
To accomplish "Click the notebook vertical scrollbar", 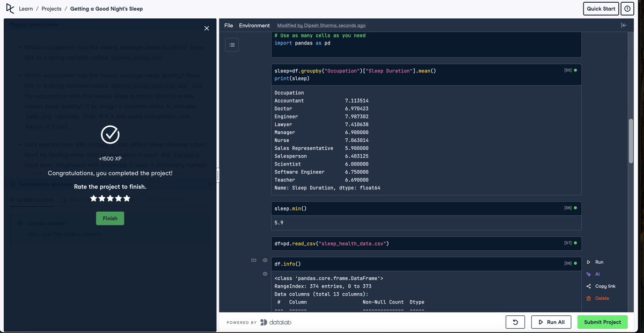I will click(x=632, y=140).
